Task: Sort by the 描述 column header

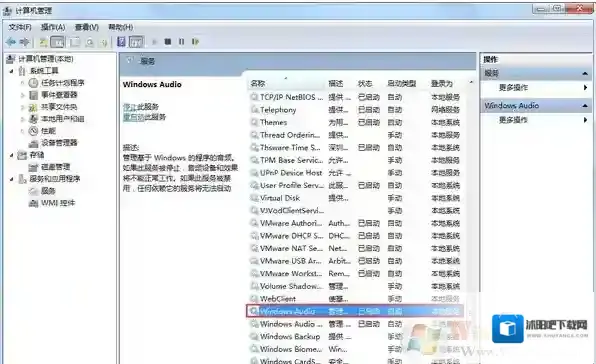Action: coord(336,83)
